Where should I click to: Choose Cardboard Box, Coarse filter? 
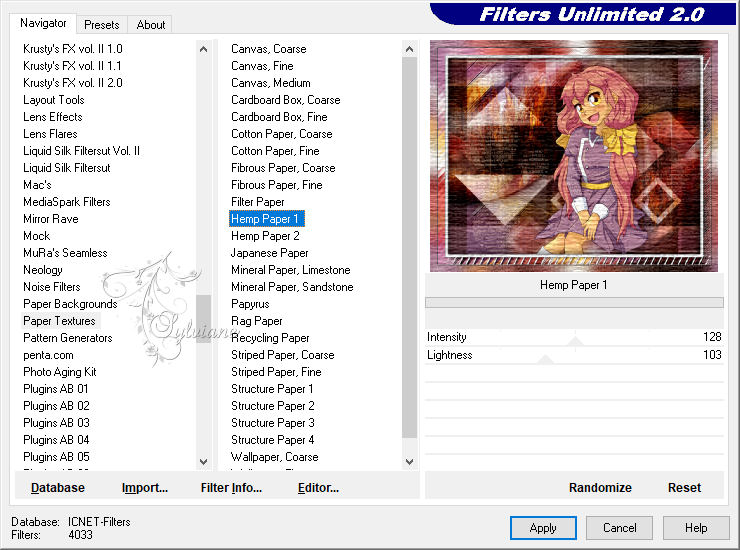(286, 100)
